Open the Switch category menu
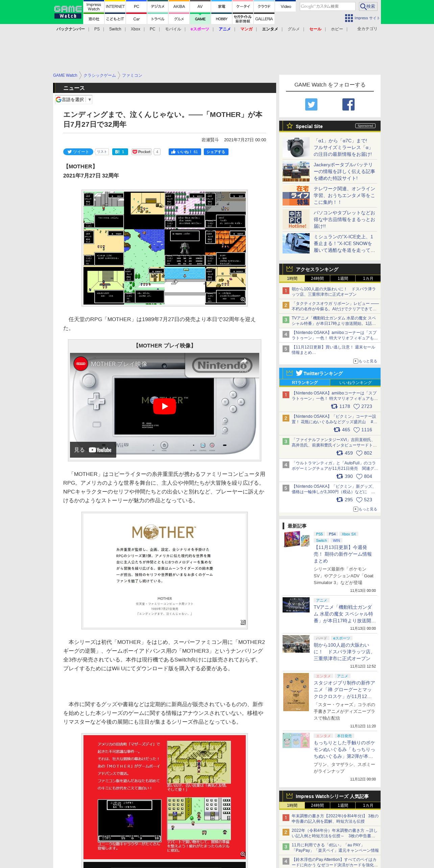 (115, 29)
